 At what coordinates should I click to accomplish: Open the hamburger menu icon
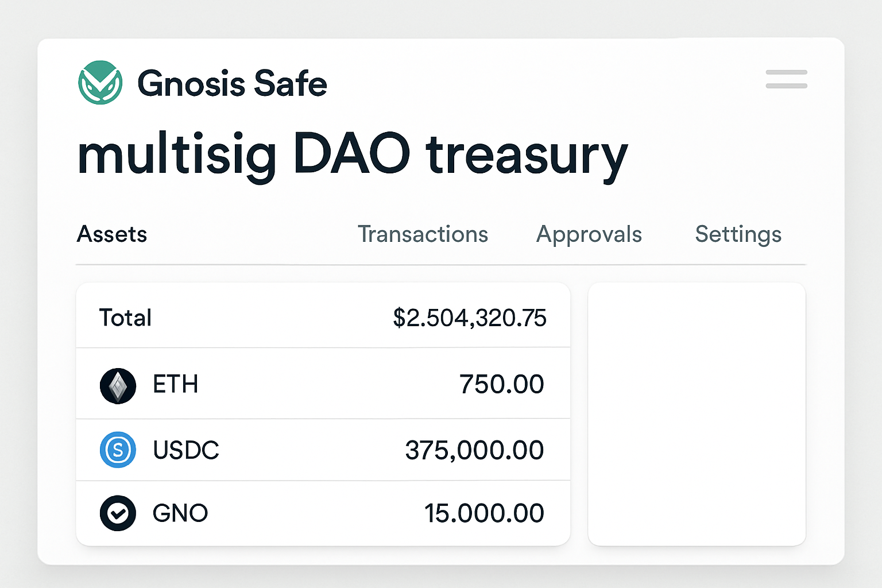coord(786,79)
